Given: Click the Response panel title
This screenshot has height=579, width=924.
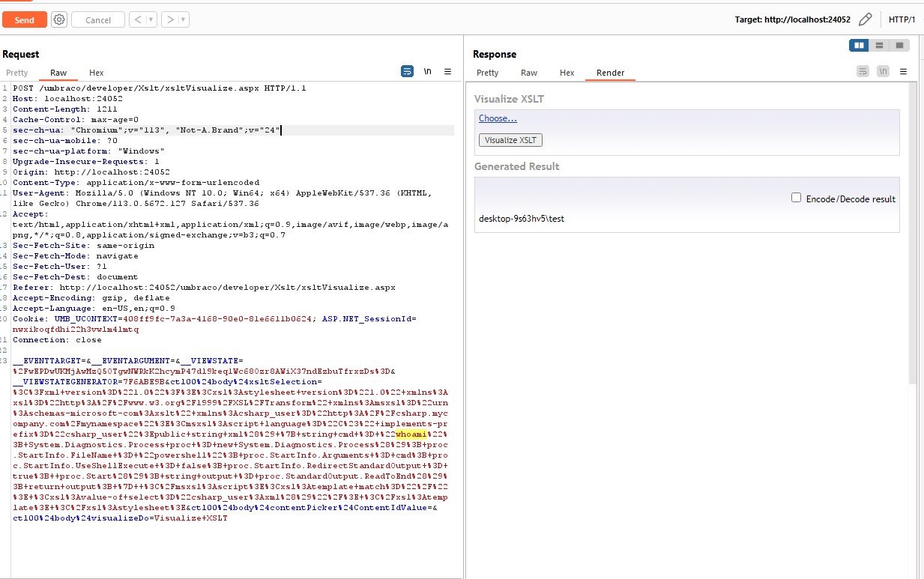Looking at the screenshot, I should point(495,54).
